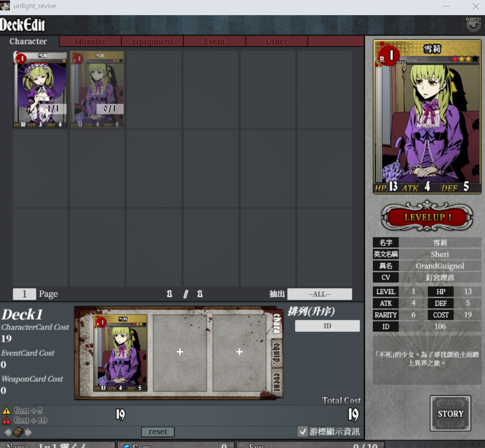The image size is (485, 448).
Task: Switch to the chara deck side tab
Action: point(277,323)
